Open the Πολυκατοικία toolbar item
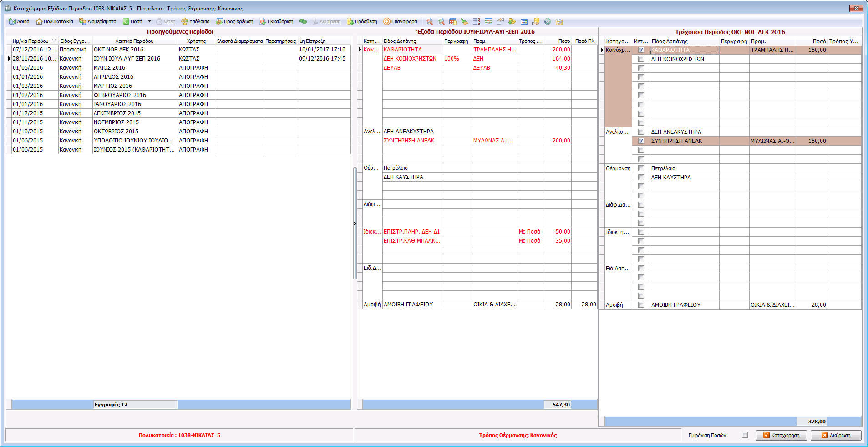This screenshot has width=868, height=447. 54,21
